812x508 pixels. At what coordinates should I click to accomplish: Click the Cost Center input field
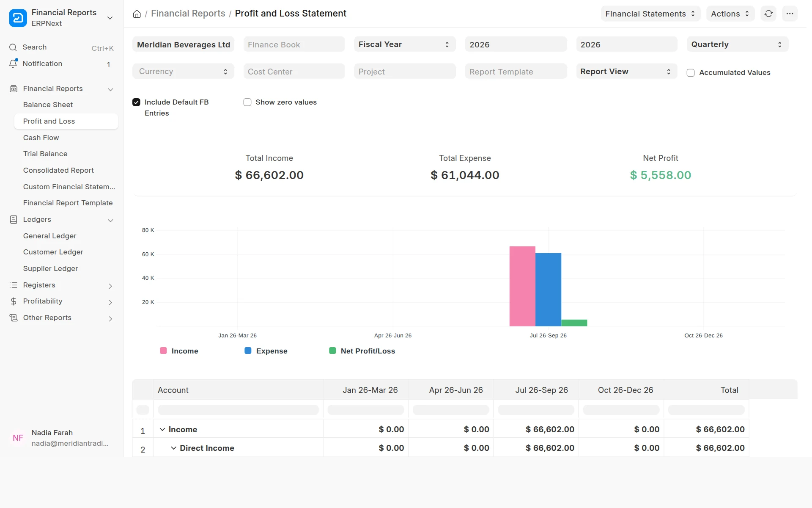coord(294,72)
